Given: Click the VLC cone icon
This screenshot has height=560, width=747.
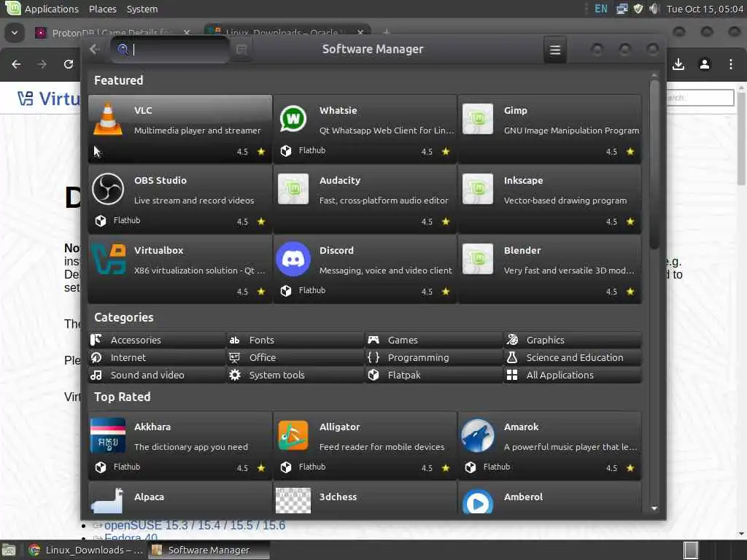Looking at the screenshot, I should pos(108,119).
